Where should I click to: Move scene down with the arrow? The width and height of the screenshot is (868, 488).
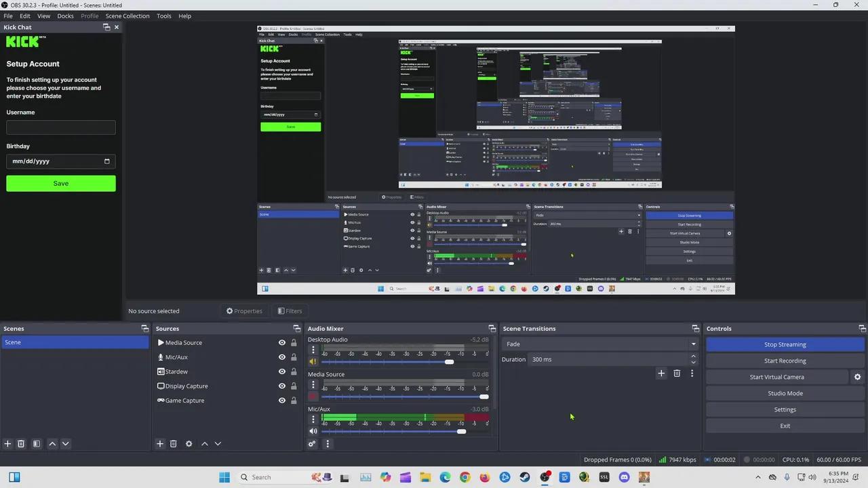[x=65, y=444]
